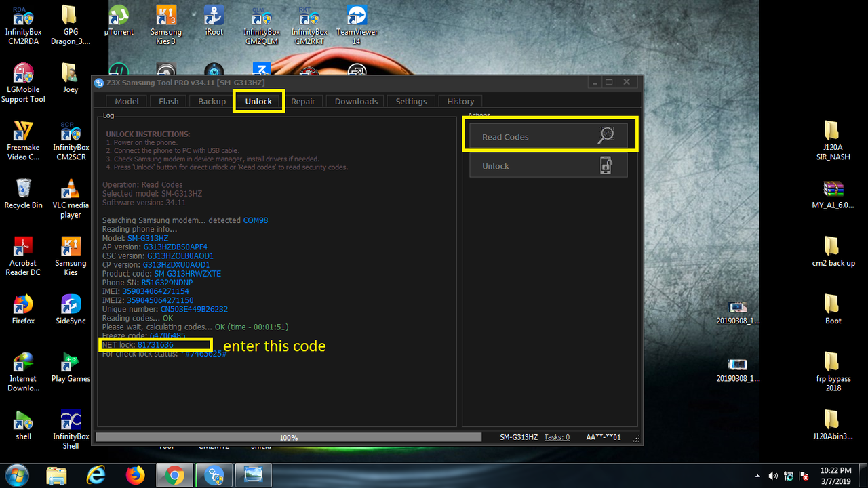Open Firefox from the taskbar
This screenshot has width=868, height=488.
[x=136, y=475]
